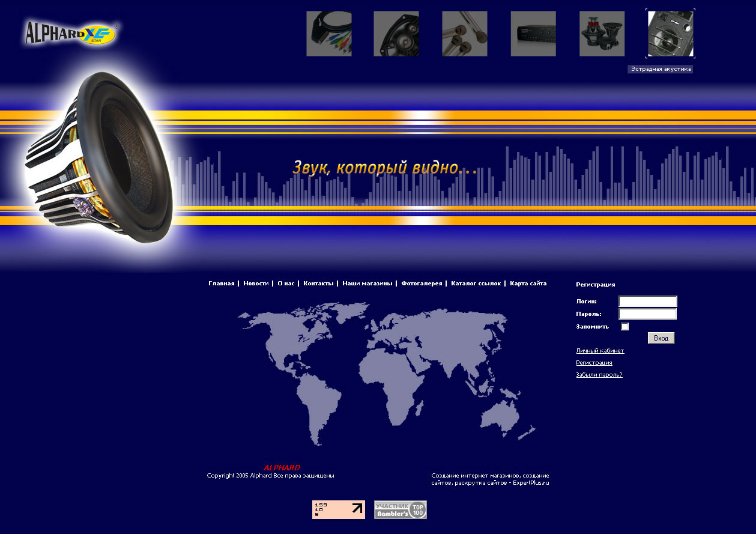Open the О нас page

pos(286,284)
